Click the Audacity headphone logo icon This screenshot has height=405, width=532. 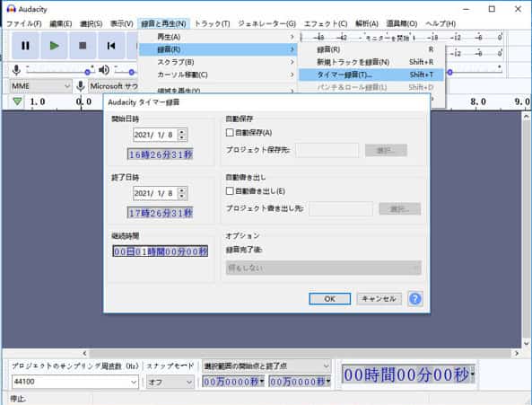11,9
